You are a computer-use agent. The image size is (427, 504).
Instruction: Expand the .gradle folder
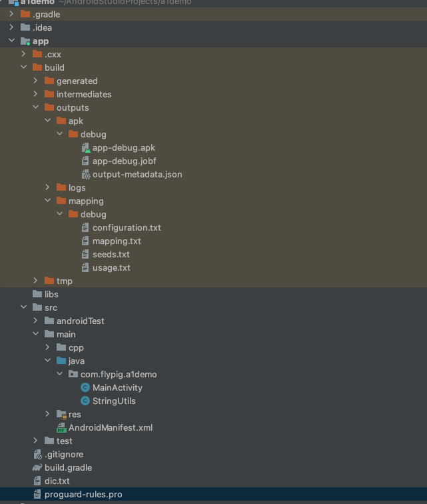pos(11,15)
